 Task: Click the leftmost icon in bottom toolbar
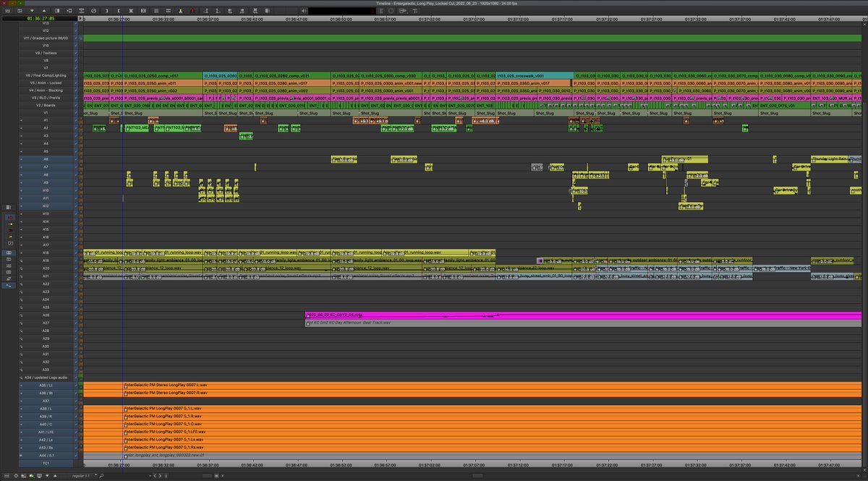point(7,476)
